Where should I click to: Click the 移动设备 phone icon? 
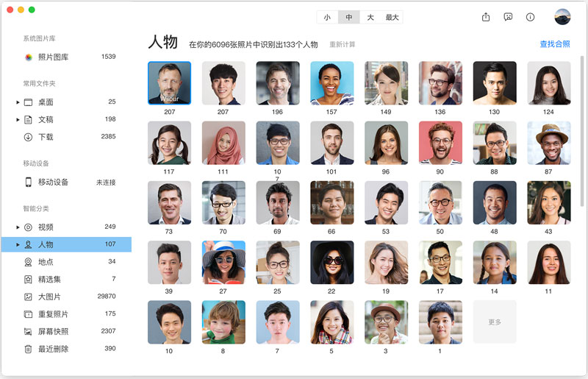click(x=28, y=183)
